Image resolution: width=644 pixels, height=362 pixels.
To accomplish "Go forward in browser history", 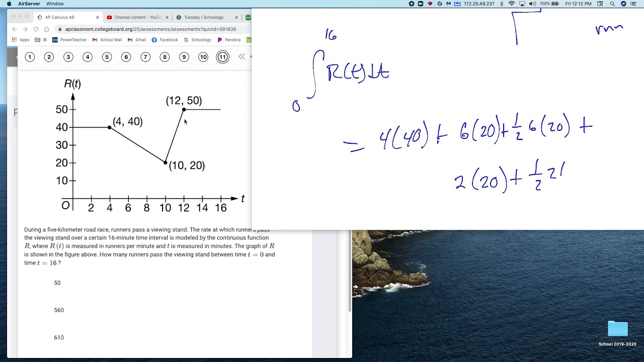I will coord(25,29).
